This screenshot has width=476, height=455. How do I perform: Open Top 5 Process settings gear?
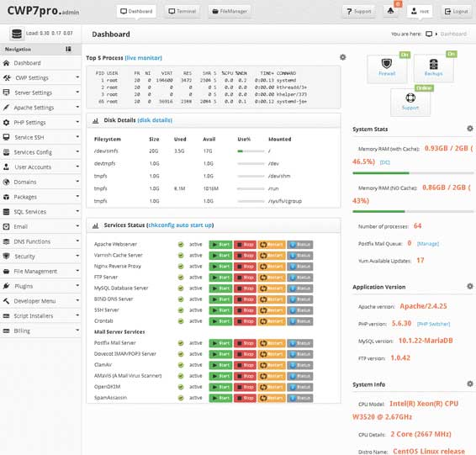[343, 57]
